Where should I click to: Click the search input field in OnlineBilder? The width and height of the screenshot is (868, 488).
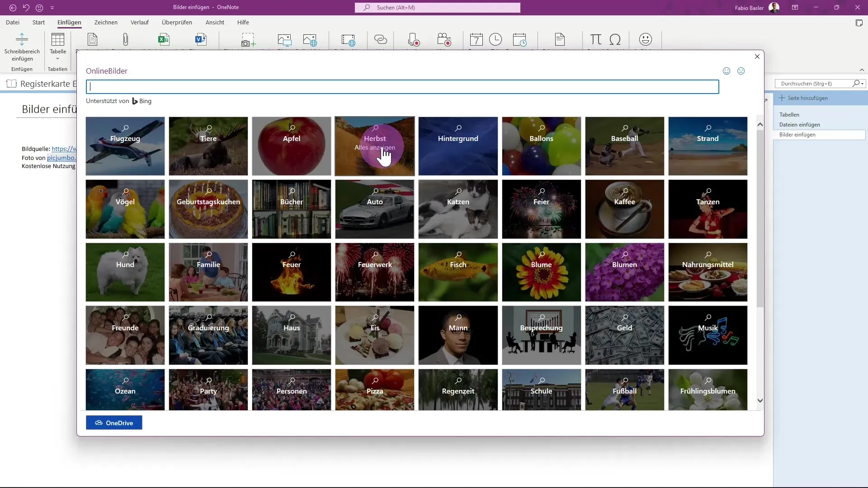pyautogui.click(x=402, y=86)
